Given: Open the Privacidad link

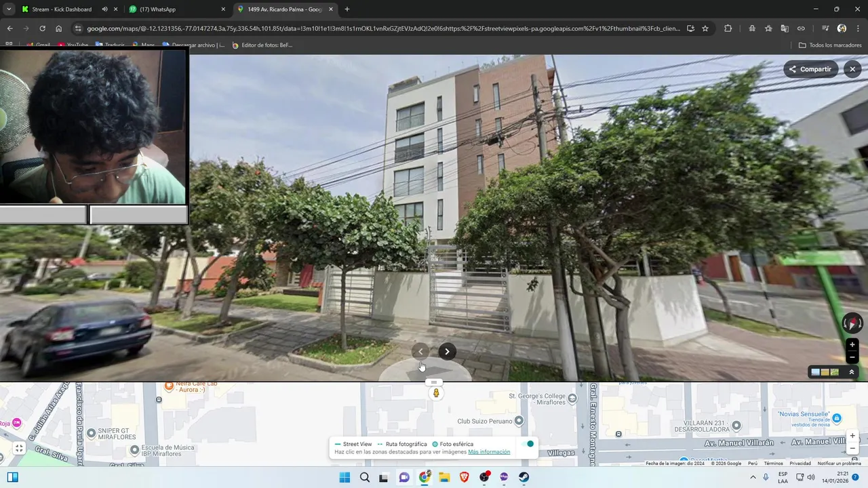Looking at the screenshot, I should 800,464.
